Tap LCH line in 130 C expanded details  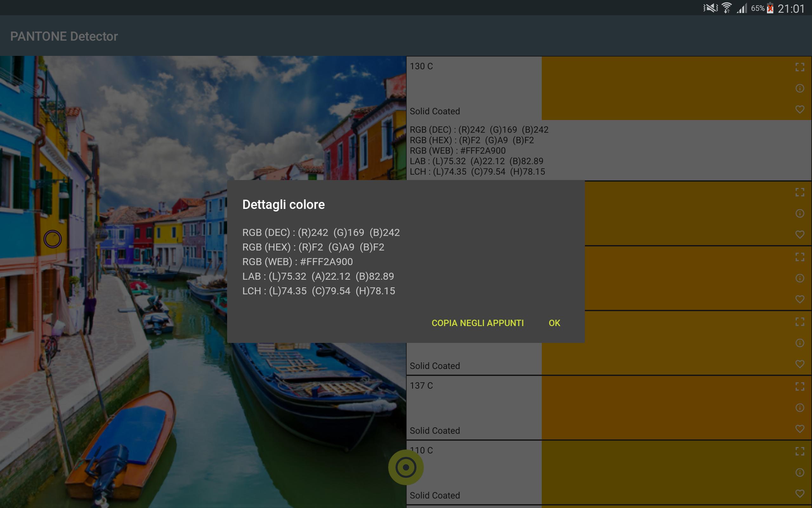477,172
